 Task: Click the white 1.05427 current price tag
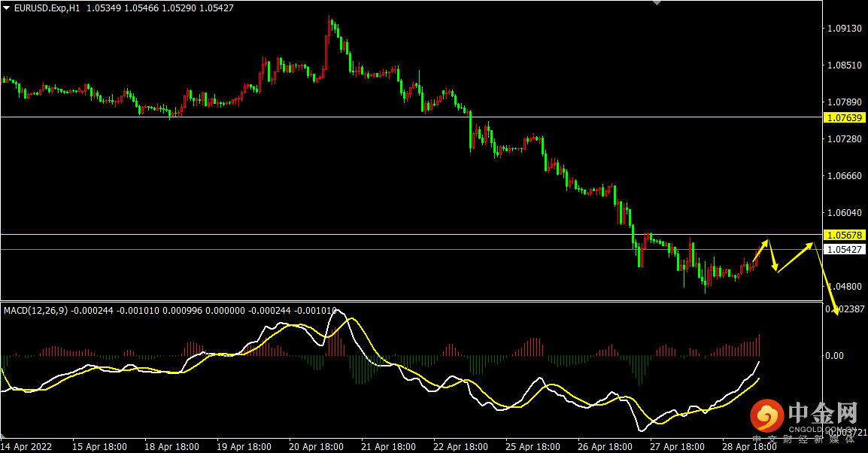tap(844, 249)
